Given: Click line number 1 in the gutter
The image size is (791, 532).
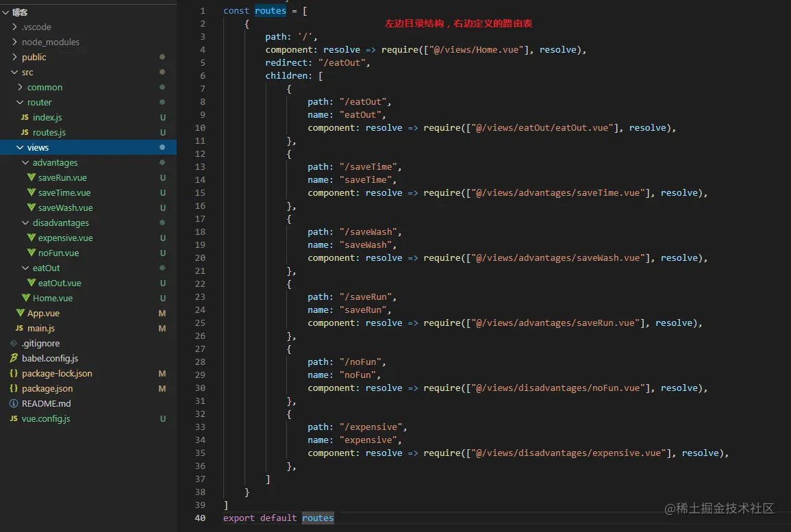Looking at the screenshot, I should pyautogui.click(x=202, y=10).
